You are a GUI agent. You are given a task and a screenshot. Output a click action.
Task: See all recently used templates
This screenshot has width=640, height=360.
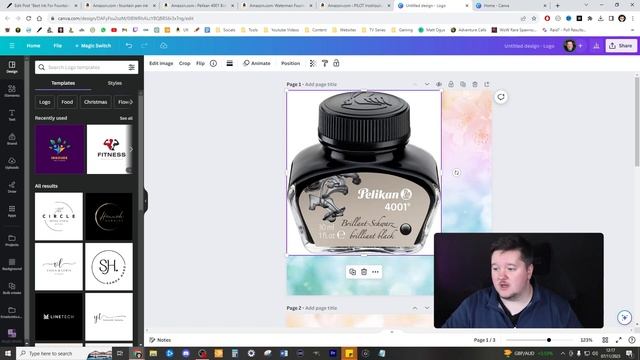126,118
